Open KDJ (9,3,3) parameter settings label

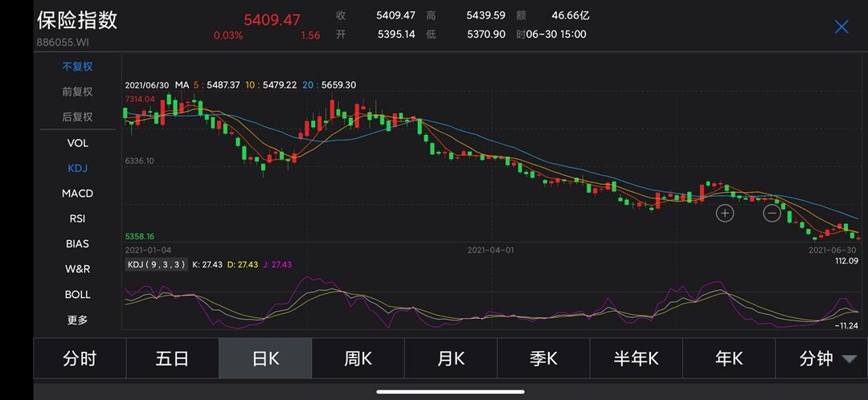(157, 264)
